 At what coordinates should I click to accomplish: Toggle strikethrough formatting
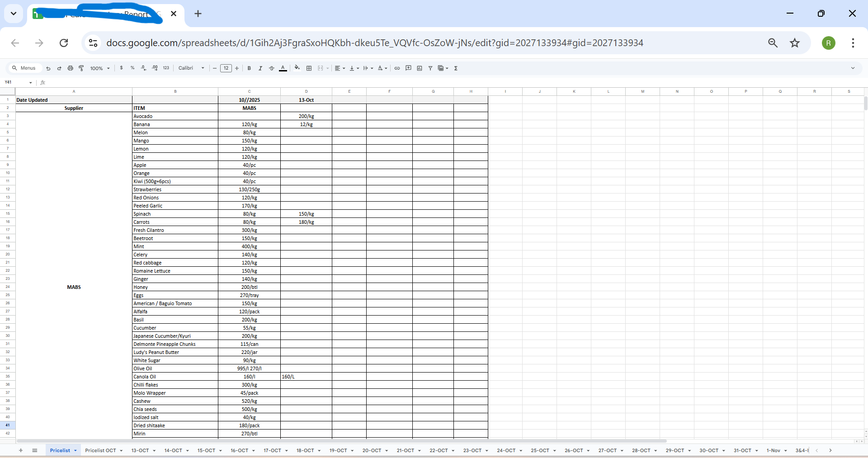pos(272,68)
